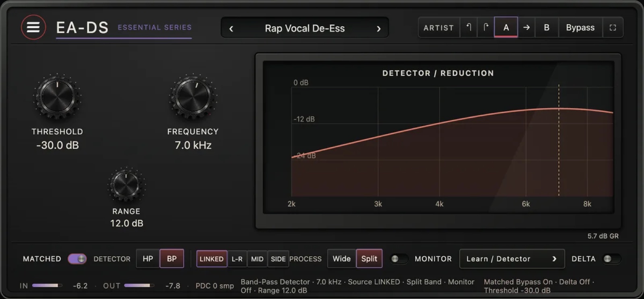This screenshot has width=644, height=299.
Task: Select L-R source mode
Action: click(237, 259)
